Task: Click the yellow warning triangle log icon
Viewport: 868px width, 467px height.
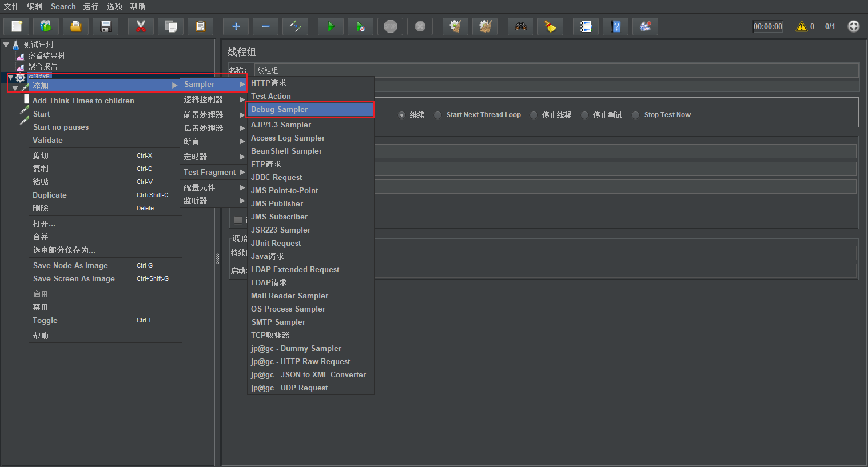Action: tap(802, 26)
